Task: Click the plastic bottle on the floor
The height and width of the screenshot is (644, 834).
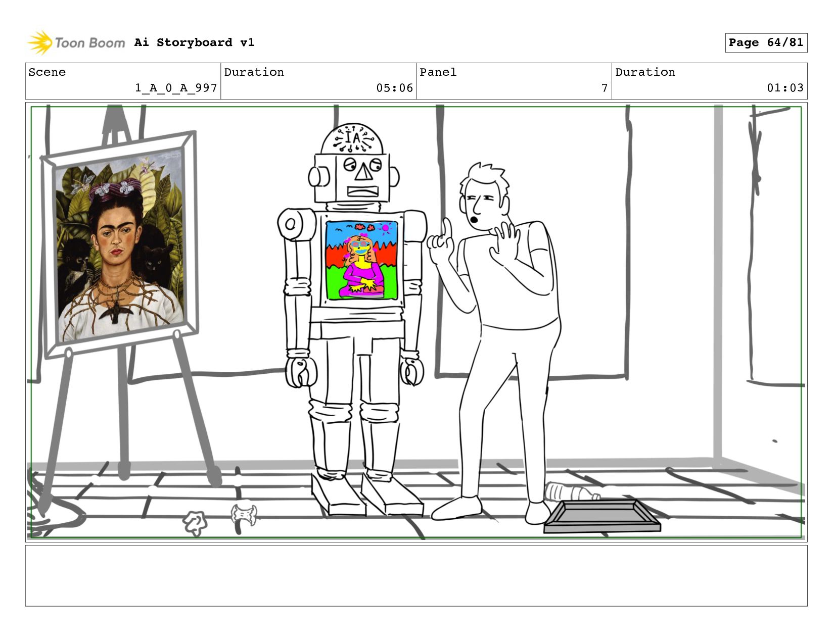Action: pos(572,491)
